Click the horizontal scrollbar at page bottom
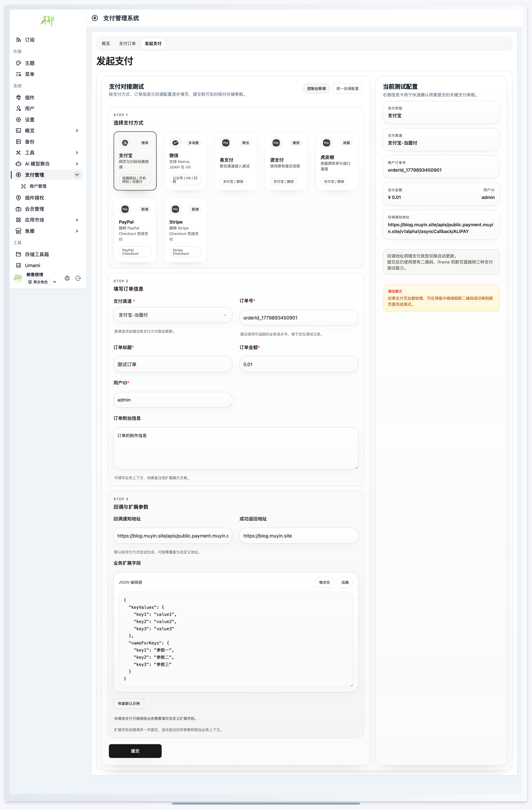This screenshot has height=810, width=532. (x=266, y=804)
